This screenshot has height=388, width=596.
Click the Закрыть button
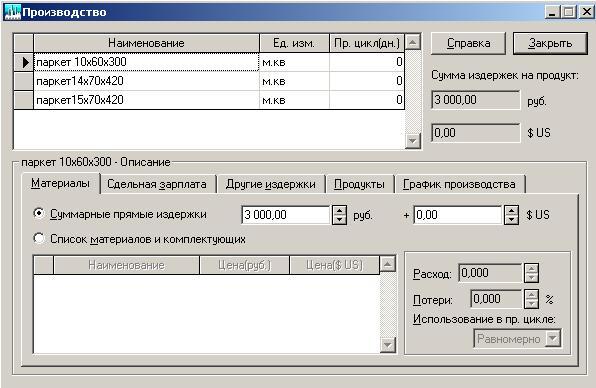550,43
